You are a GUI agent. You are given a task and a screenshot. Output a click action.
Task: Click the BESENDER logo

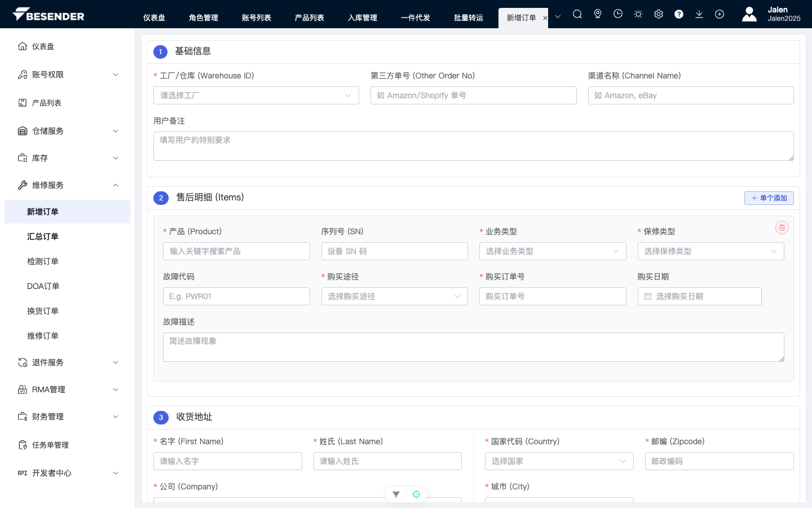pyautogui.click(x=48, y=15)
